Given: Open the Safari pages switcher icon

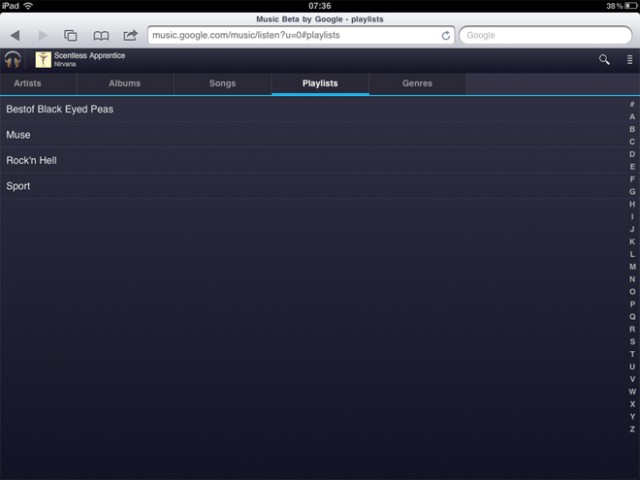Looking at the screenshot, I should tap(71, 36).
